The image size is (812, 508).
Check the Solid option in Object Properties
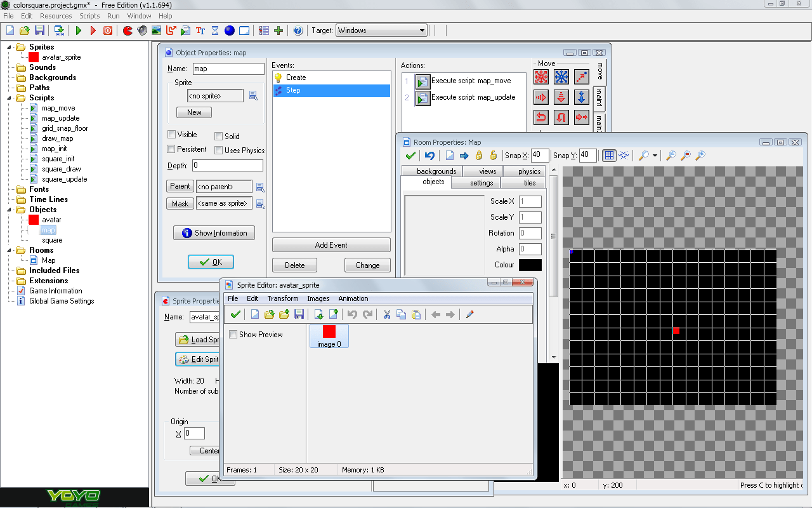point(218,135)
